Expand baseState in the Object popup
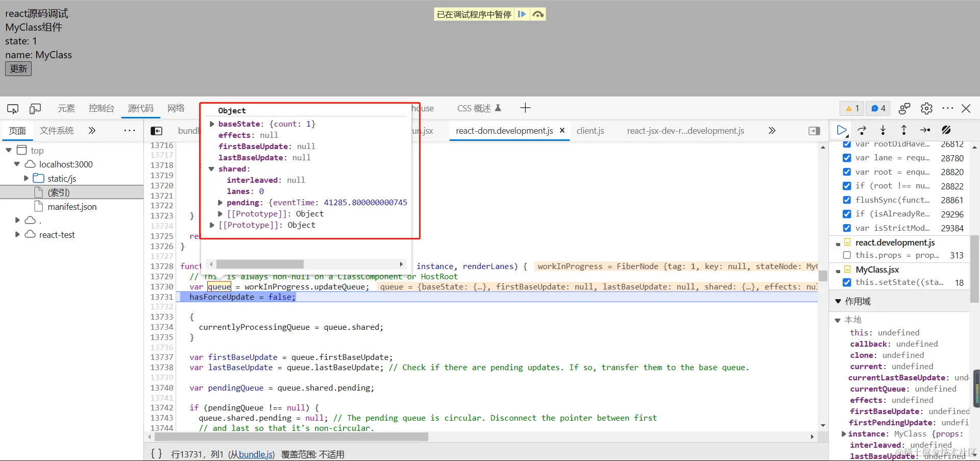980x461 pixels. click(x=212, y=124)
